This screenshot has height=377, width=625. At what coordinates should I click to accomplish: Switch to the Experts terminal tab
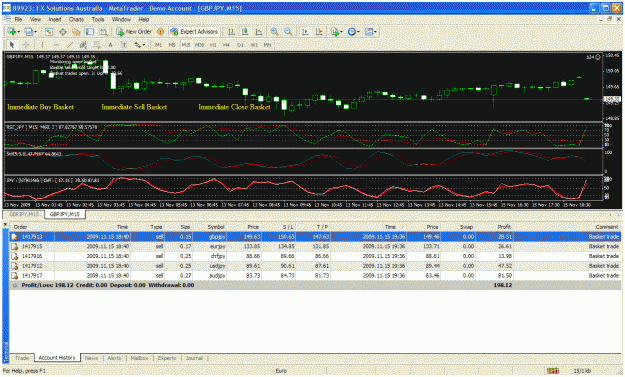167,358
